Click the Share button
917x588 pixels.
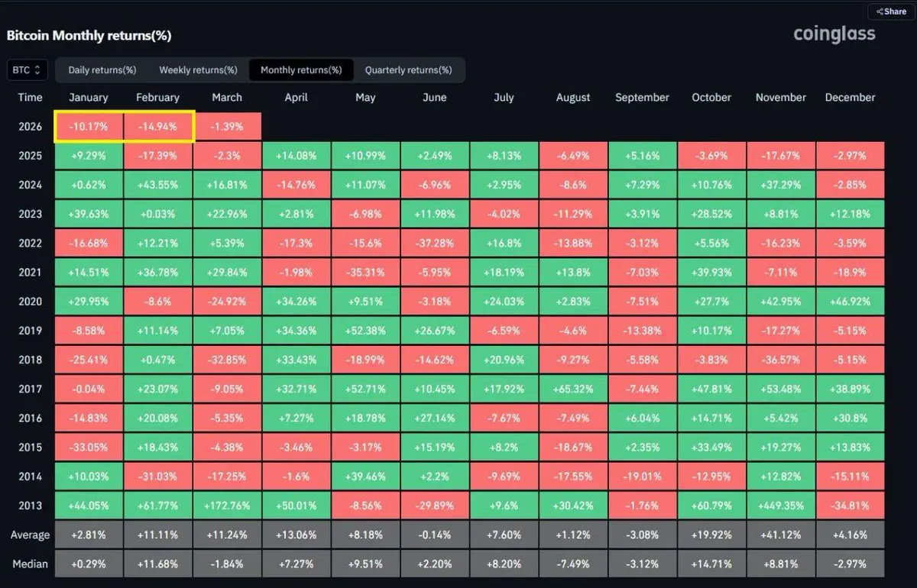coord(890,11)
